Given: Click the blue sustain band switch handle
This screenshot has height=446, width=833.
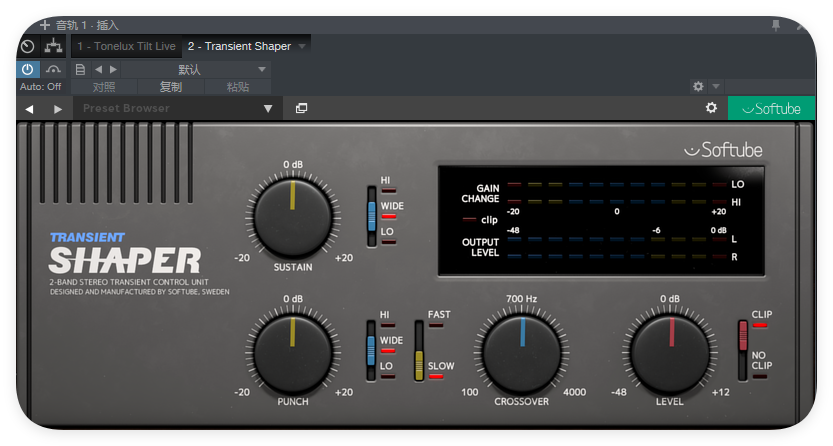Looking at the screenshot, I should [x=371, y=217].
